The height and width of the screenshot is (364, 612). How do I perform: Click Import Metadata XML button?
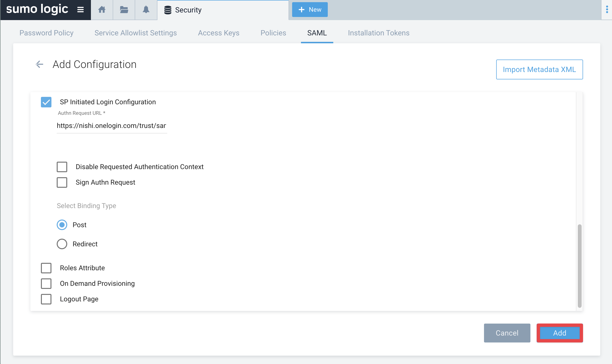click(x=539, y=69)
